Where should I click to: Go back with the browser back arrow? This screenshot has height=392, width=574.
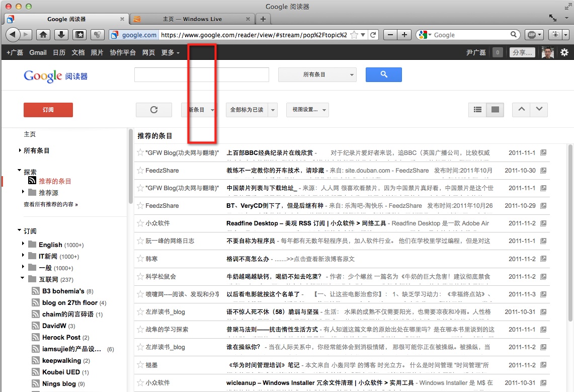click(x=13, y=35)
